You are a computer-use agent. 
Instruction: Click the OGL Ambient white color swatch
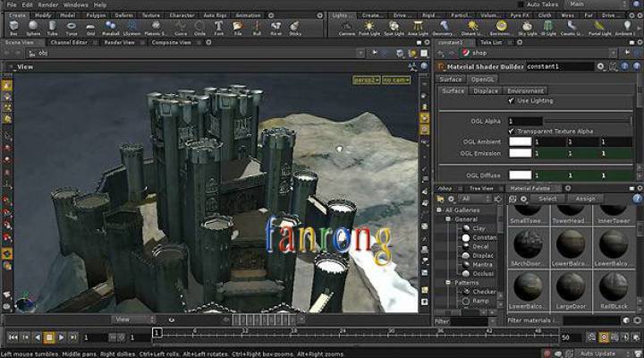click(x=521, y=141)
